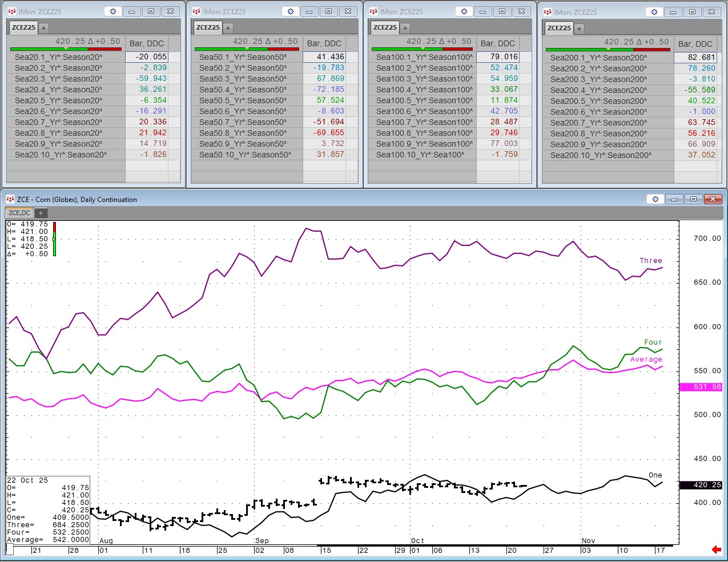Add new tab in Season100 IMon window

[405, 27]
